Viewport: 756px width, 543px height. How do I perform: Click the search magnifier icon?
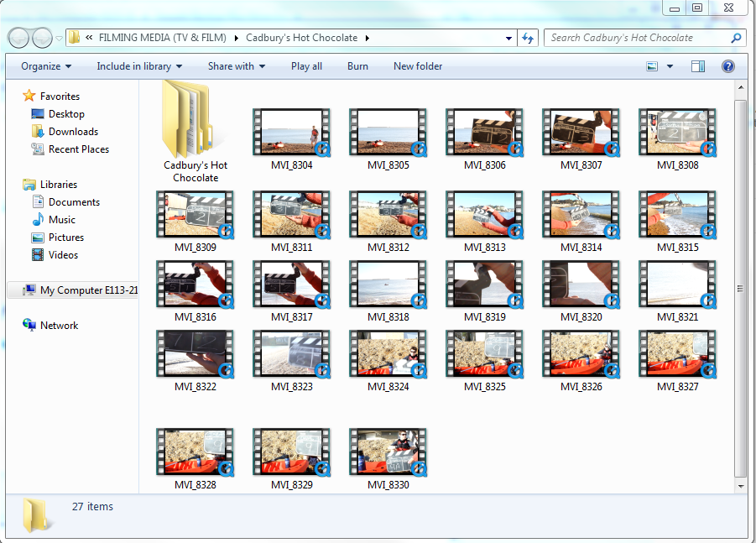[x=736, y=38]
